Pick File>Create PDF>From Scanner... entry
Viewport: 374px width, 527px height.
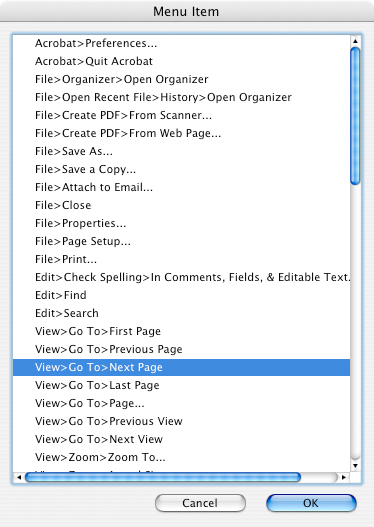point(181,115)
